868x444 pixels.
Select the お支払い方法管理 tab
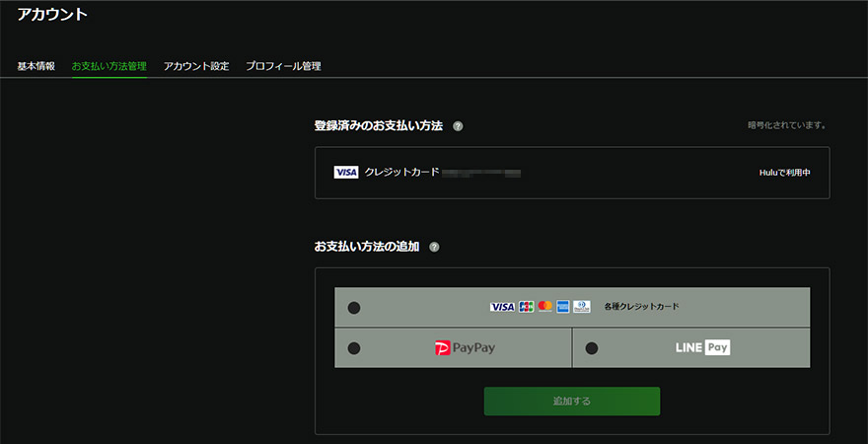tap(109, 66)
